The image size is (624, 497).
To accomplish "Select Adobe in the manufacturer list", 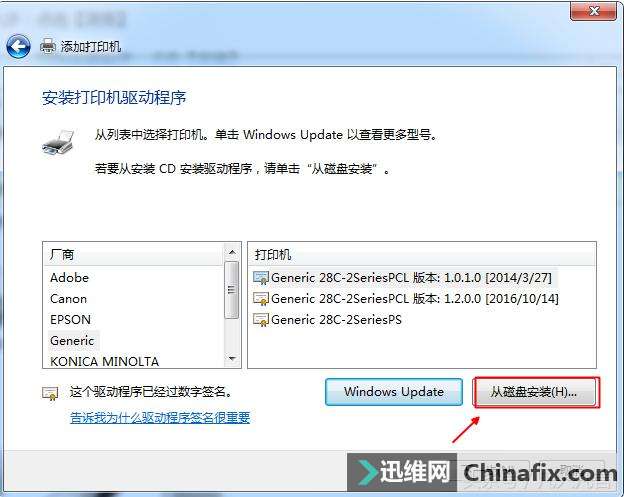I will 69,278.
